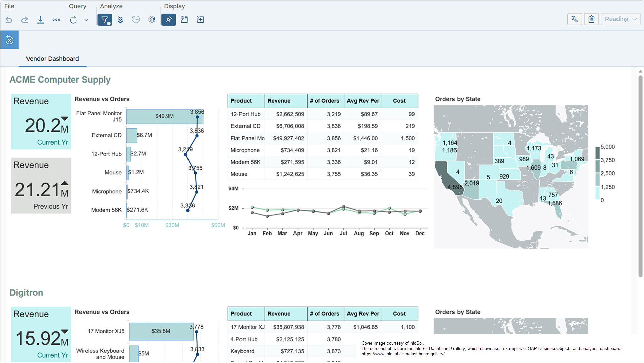
Task: Click the ACME Product column header
Action: 246,101
